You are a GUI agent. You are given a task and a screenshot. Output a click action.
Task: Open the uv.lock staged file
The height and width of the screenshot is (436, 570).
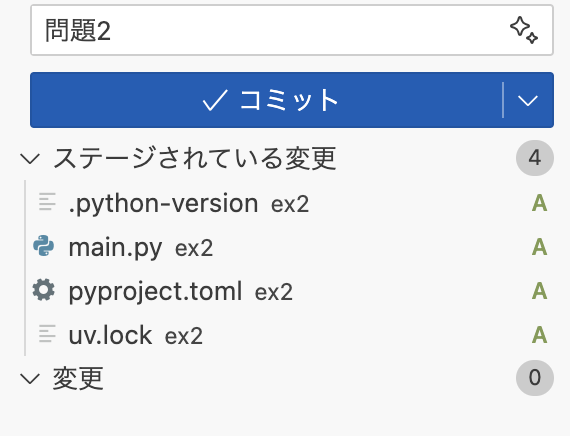click(286, 335)
